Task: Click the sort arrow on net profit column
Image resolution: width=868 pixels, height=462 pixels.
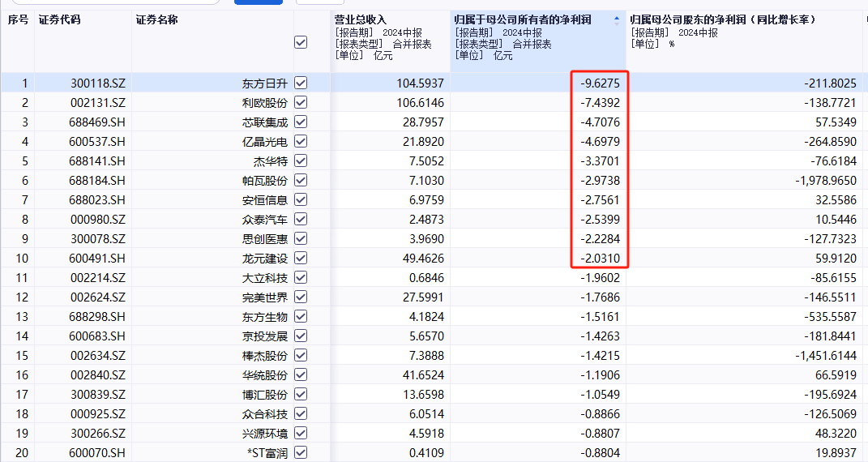Action: tap(617, 20)
